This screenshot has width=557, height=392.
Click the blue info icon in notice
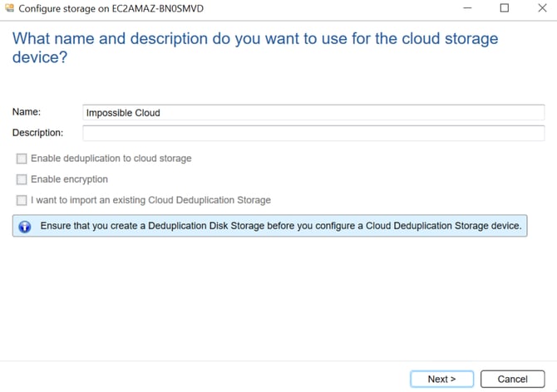tap(25, 227)
